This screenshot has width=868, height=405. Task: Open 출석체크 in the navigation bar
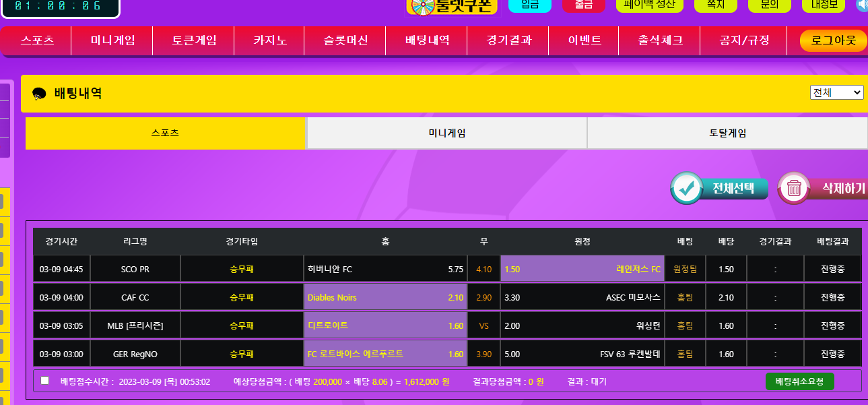pyautogui.click(x=660, y=40)
